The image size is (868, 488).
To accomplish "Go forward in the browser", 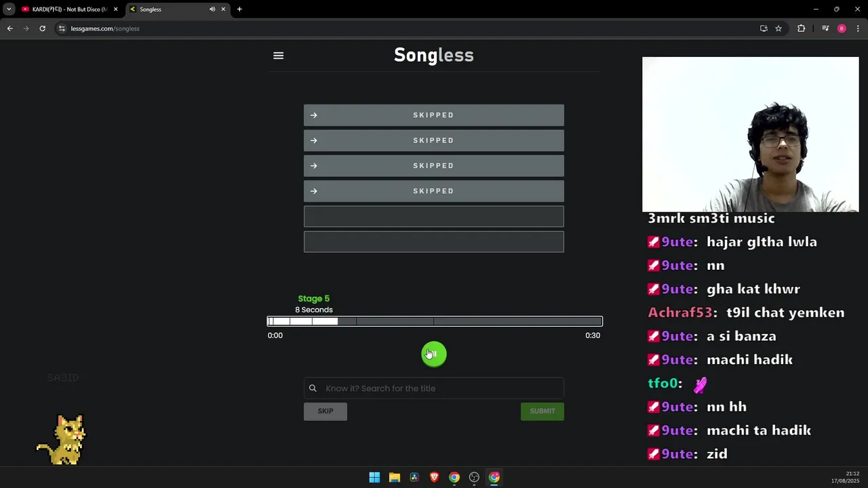I will coord(26,28).
